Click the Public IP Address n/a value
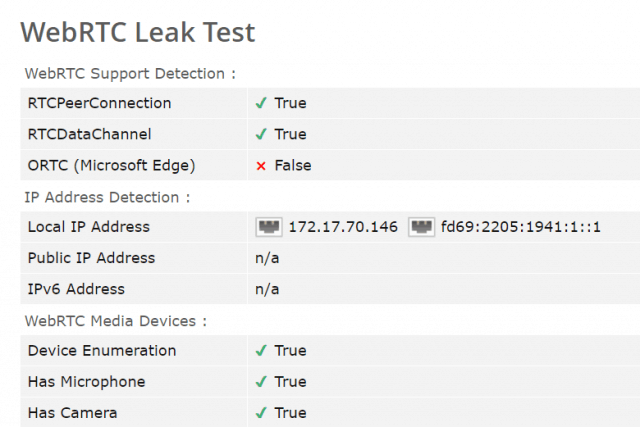This screenshot has width=640, height=427. tap(267, 258)
